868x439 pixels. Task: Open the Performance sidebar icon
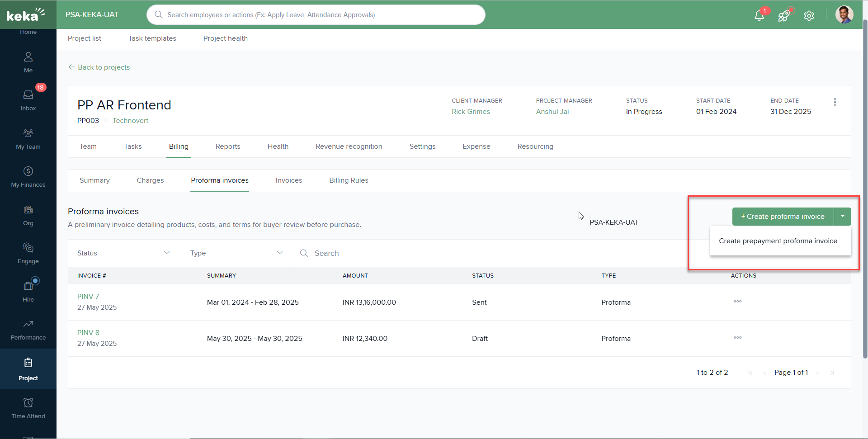click(28, 329)
